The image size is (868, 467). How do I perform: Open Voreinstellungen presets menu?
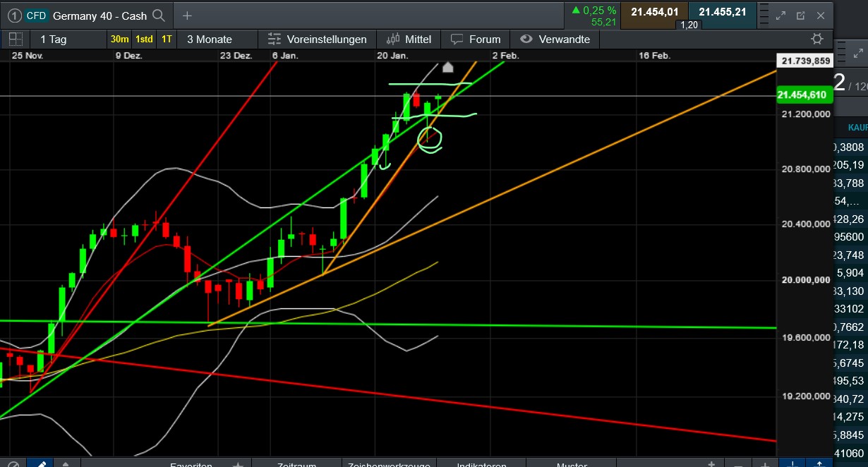point(318,39)
